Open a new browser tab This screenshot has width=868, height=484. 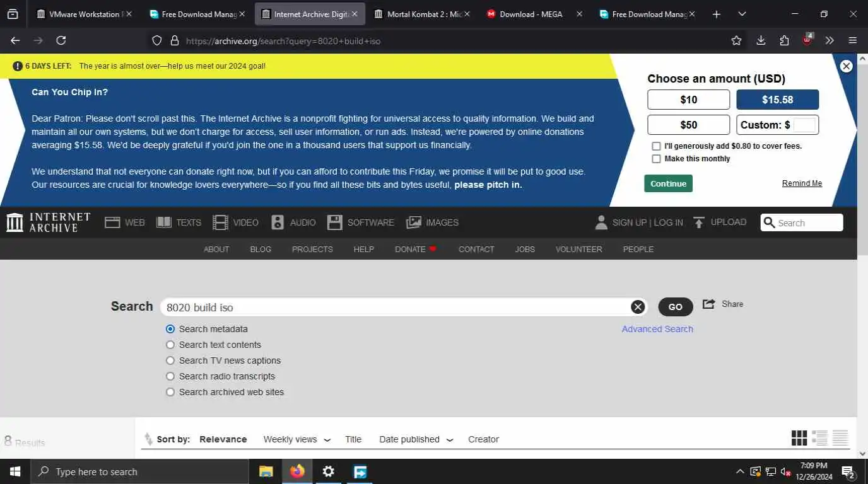717,14
